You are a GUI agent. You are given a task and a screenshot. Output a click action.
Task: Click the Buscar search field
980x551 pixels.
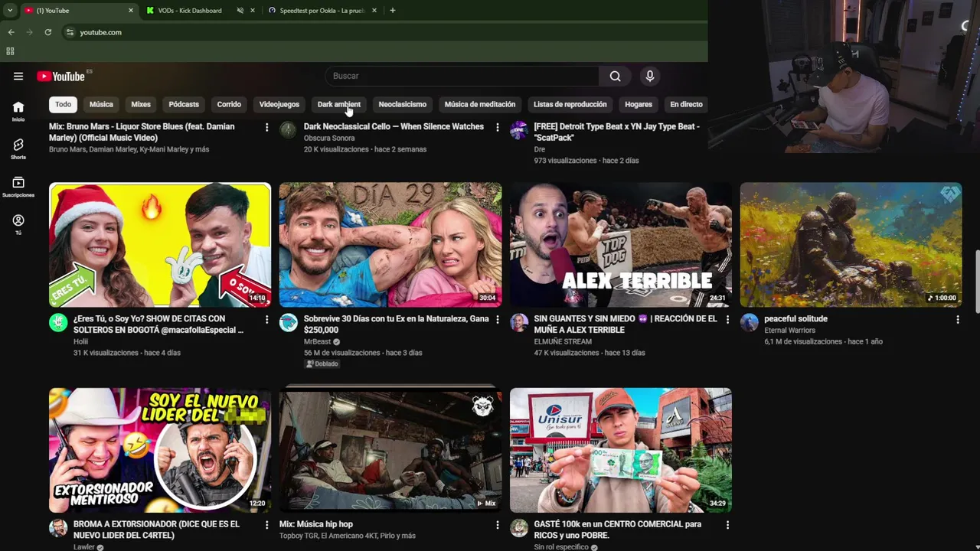463,76
